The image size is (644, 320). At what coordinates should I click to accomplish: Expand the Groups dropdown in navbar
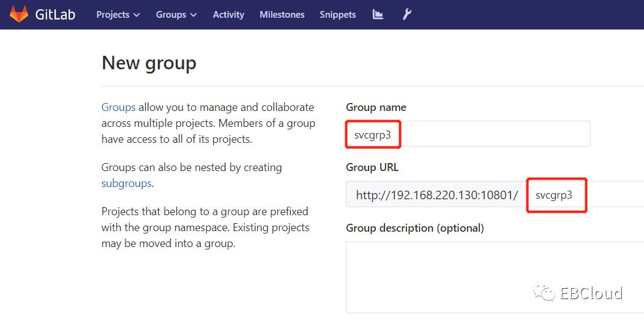click(x=176, y=15)
